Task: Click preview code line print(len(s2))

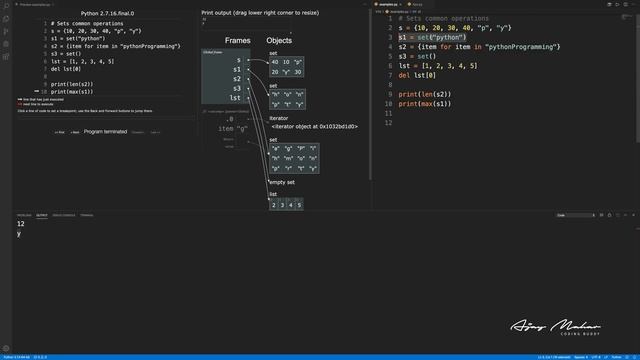Action: coord(72,84)
